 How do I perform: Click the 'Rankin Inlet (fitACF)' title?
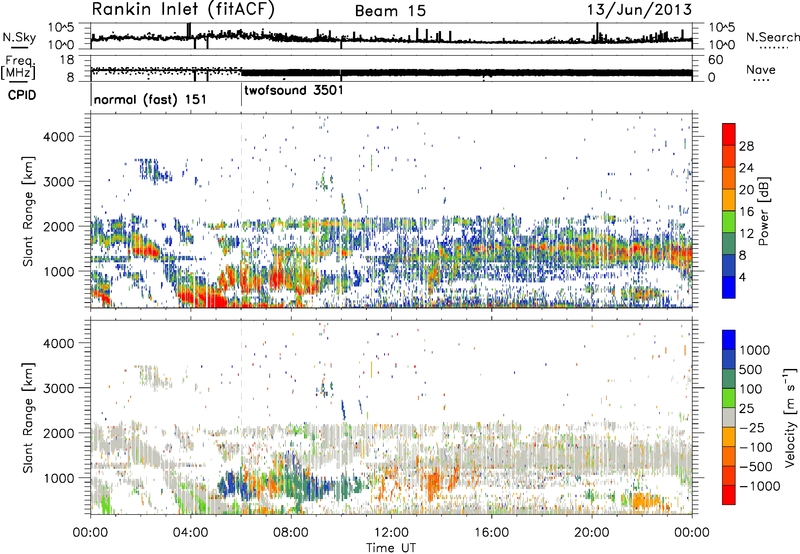[x=183, y=9]
